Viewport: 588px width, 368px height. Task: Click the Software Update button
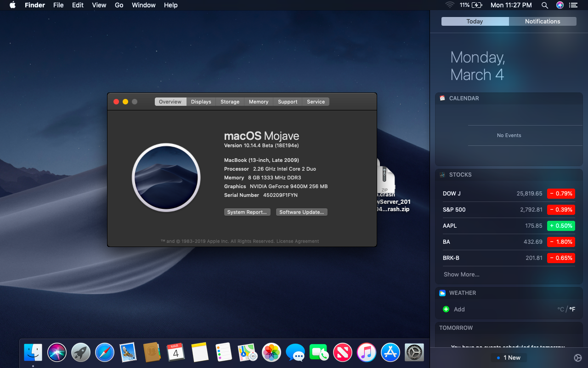pyautogui.click(x=301, y=212)
